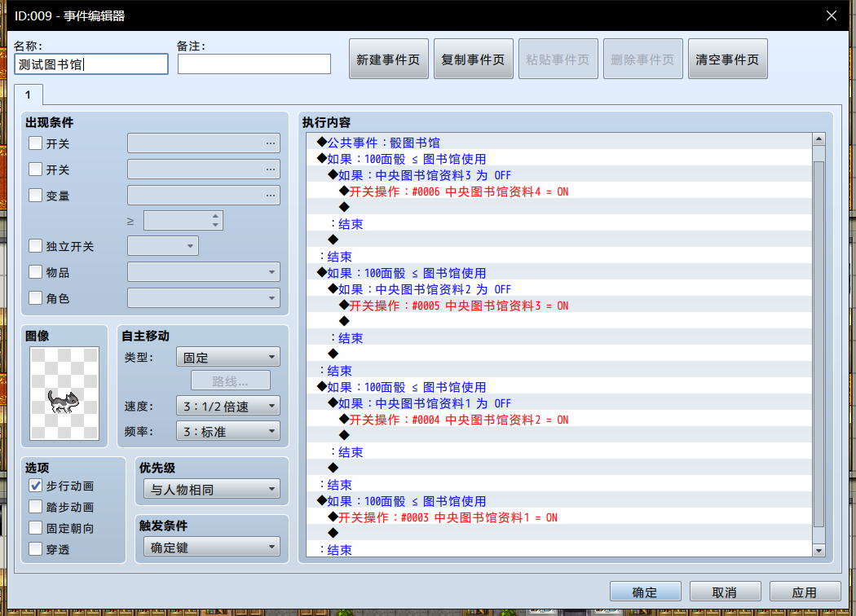Click the 名称 name input field

point(91,64)
